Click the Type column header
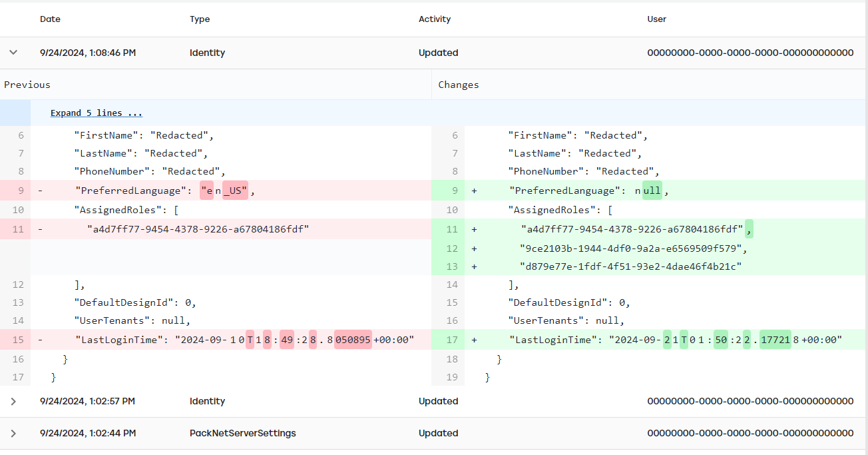Screen dimensions: 868x455 200,19
